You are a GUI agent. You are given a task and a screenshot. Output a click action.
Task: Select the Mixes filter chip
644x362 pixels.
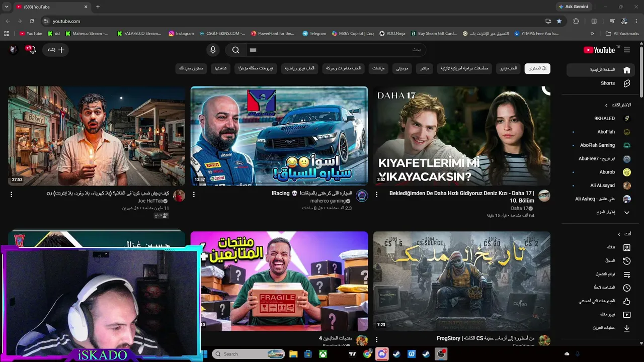tap(378, 68)
